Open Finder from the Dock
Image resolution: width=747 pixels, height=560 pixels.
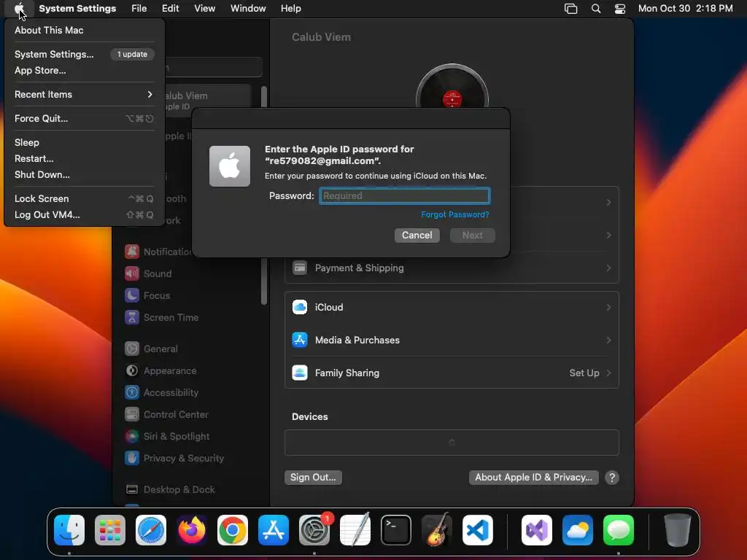pos(69,530)
